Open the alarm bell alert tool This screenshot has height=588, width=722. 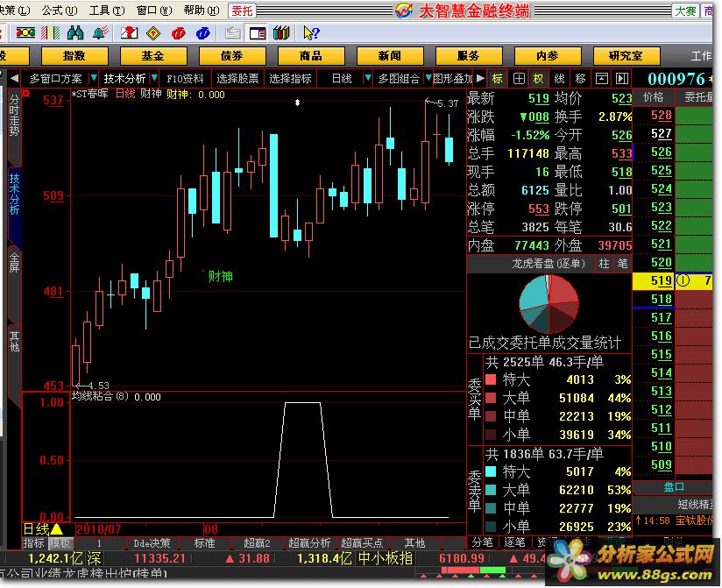pyautogui.click(x=101, y=32)
